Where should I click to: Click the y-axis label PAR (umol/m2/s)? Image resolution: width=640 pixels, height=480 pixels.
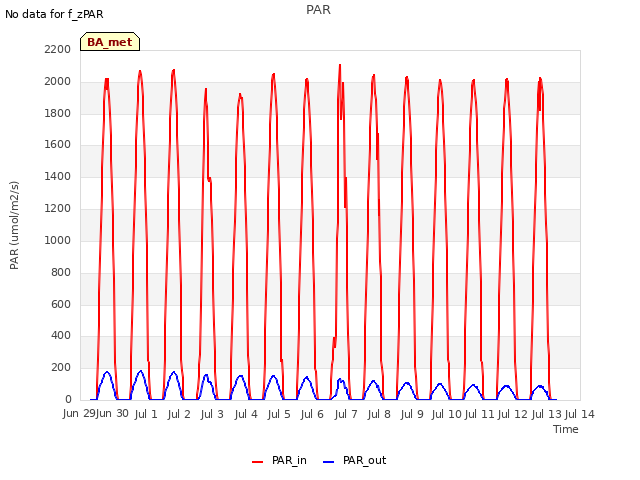pyautogui.click(x=14, y=225)
